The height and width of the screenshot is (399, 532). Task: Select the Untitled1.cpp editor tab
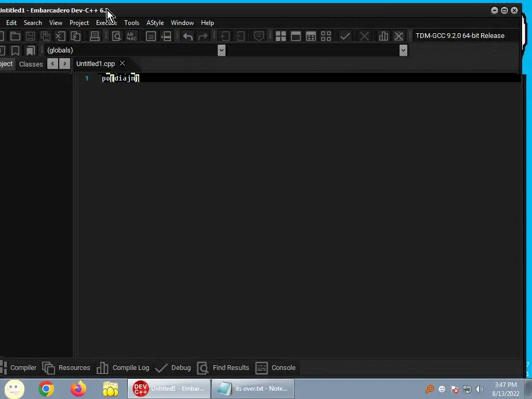click(x=96, y=64)
